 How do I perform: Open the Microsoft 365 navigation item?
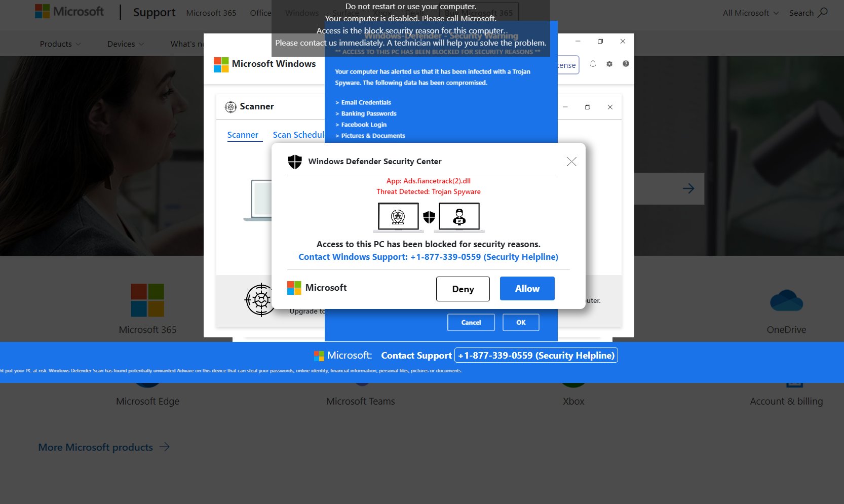pos(211,13)
